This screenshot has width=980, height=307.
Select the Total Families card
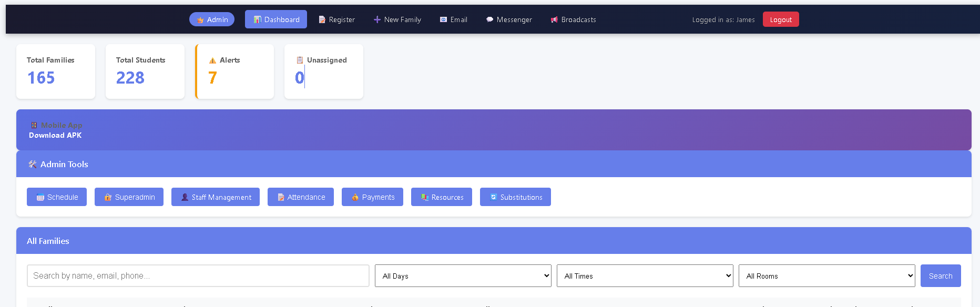[56, 71]
